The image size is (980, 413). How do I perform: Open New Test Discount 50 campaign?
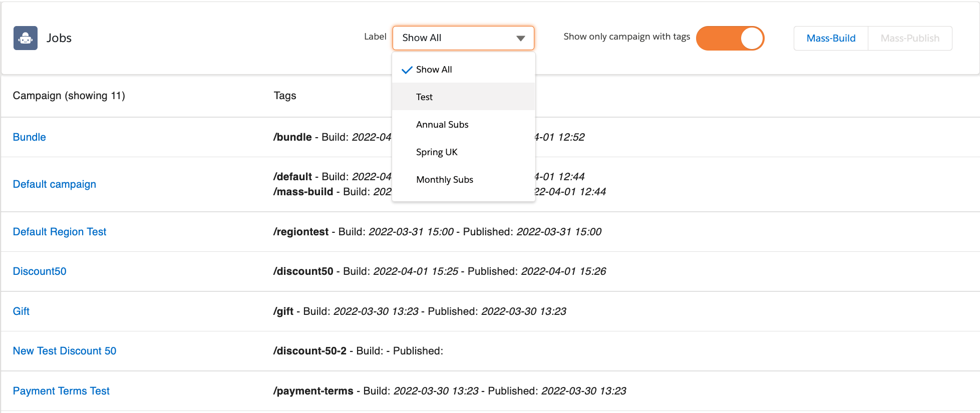[x=65, y=351]
